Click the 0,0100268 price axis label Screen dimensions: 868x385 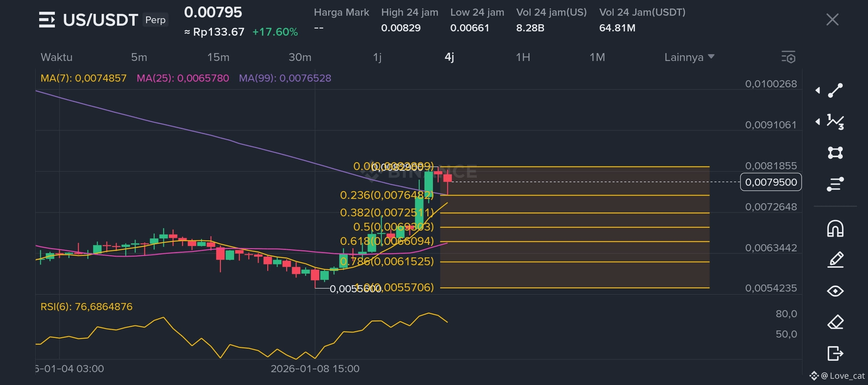coord(771,84)
